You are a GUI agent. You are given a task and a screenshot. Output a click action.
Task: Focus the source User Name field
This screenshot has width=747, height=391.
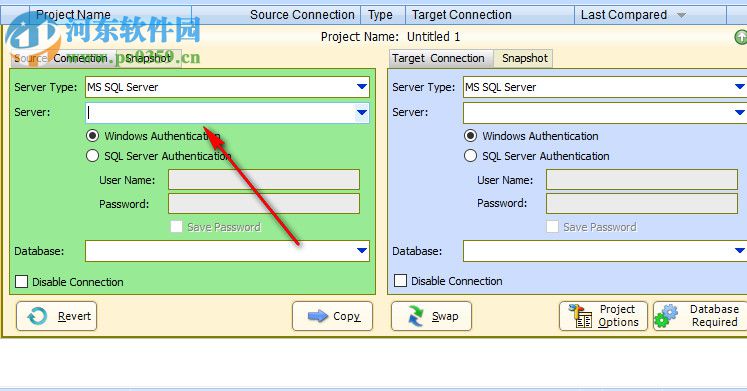tap(264, 180)
